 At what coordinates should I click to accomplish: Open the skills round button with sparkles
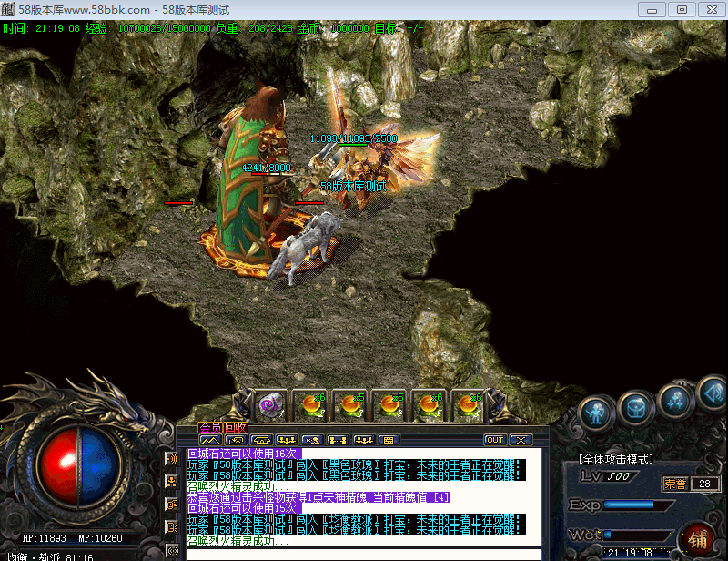[676, 400]
